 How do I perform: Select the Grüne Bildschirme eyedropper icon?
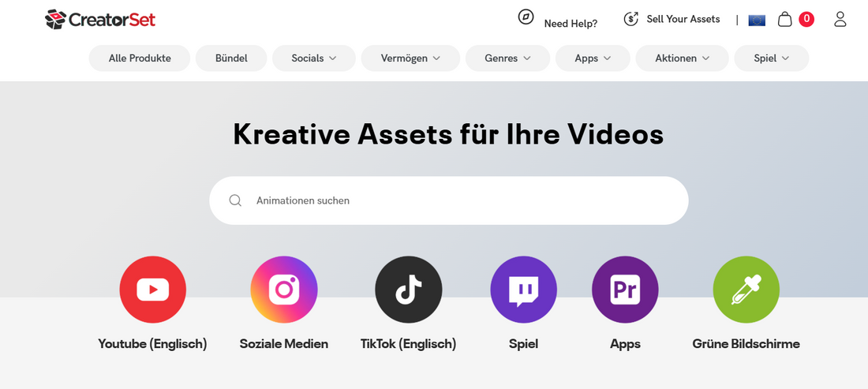[x=746, y=290]
